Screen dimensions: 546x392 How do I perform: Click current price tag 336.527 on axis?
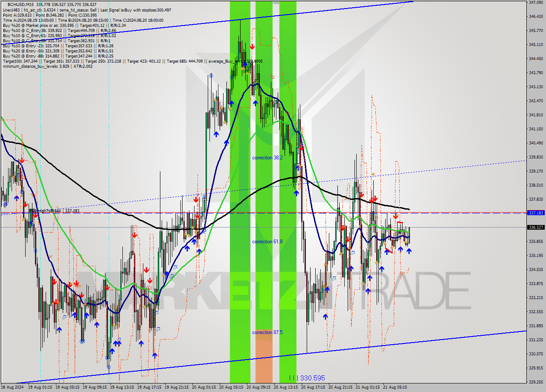[x=536, y=227]
